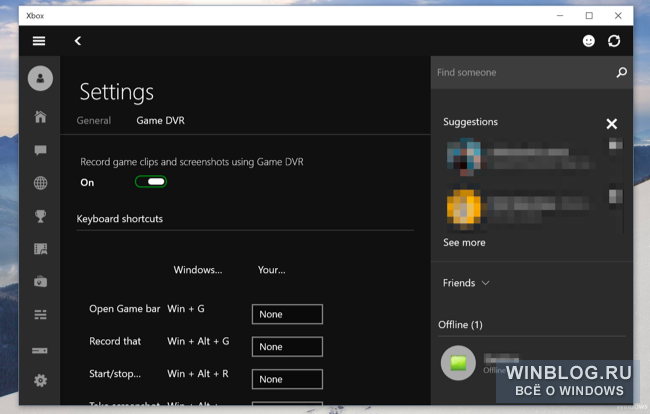Maximize the Xbox window
Viewport: 650px width, 414px height.
pos(589,16)
